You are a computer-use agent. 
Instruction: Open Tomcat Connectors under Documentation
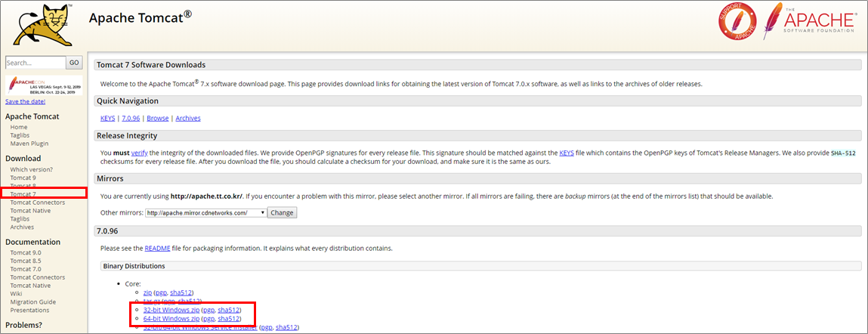[37, 277]
